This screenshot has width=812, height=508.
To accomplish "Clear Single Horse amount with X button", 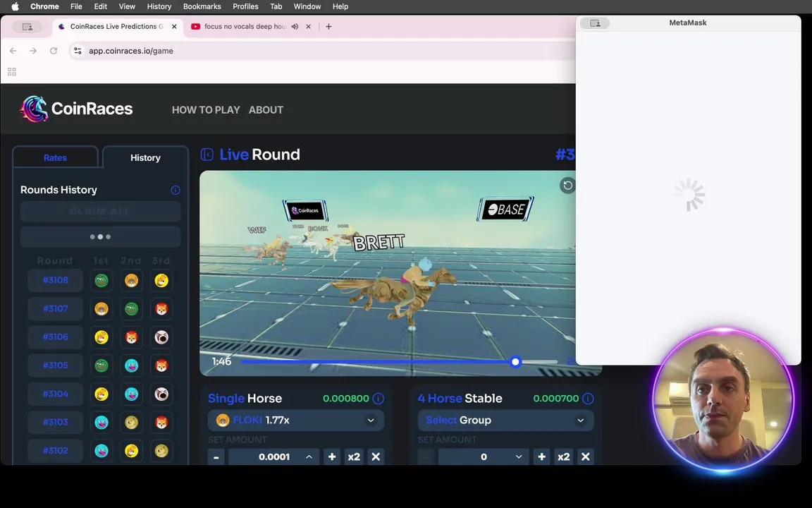I will [x=376, y=456].
